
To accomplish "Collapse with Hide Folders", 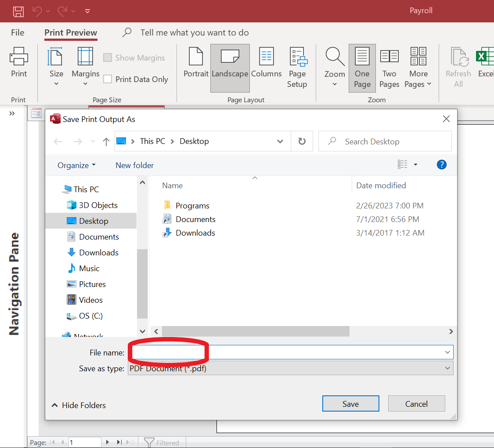I will [x=79, y=405].
